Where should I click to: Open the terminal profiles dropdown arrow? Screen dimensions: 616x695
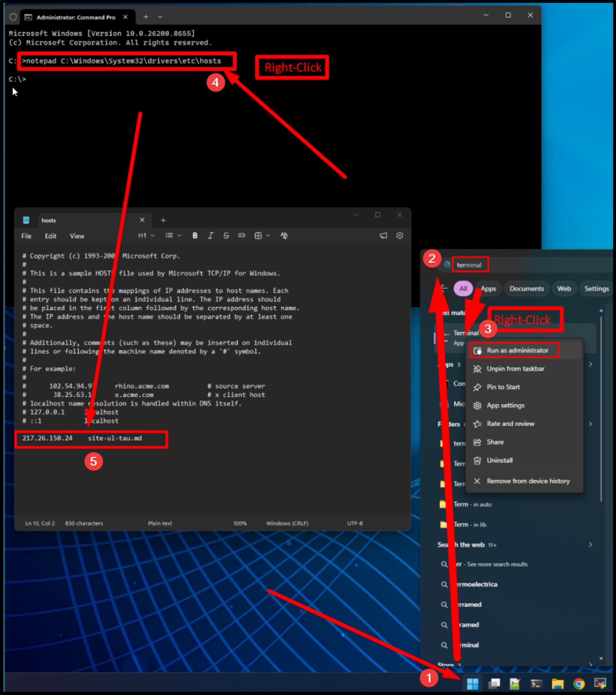160,17
